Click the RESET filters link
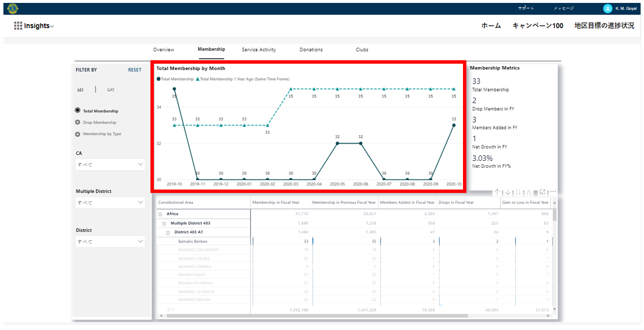644x330 pixels. pyautogui.click(x=134, y=70)
